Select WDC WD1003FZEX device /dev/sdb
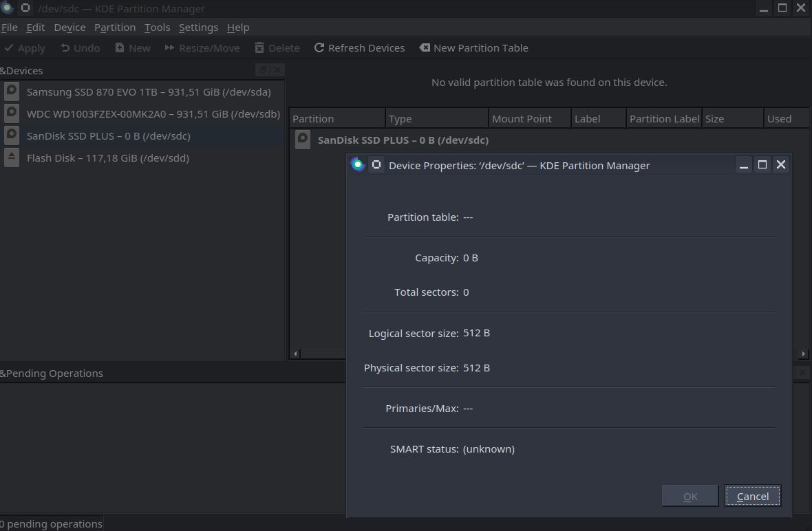The width and height of the screenshot is (812, 531). (142, 114)
